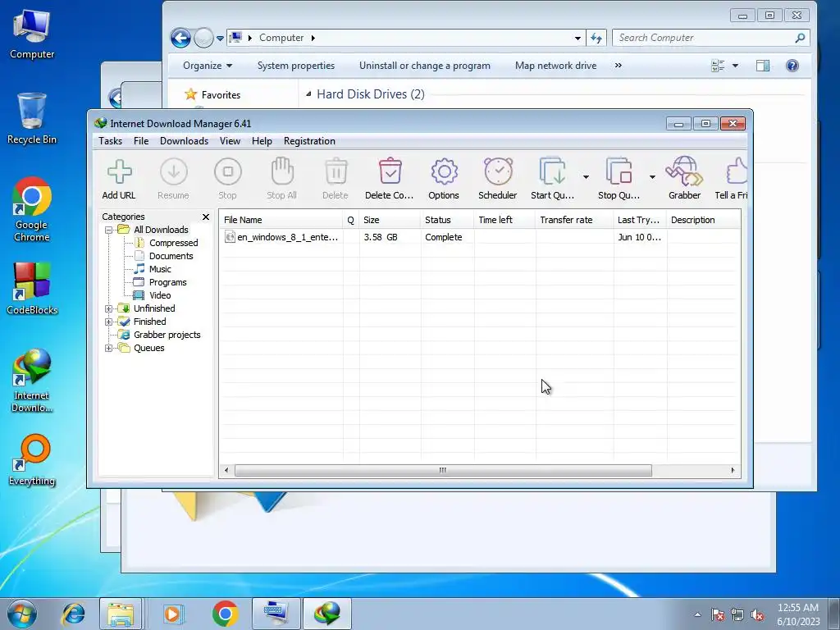Open the Tasks menu
The height and width of the screenshot is (630, 840).
(111, 141)
